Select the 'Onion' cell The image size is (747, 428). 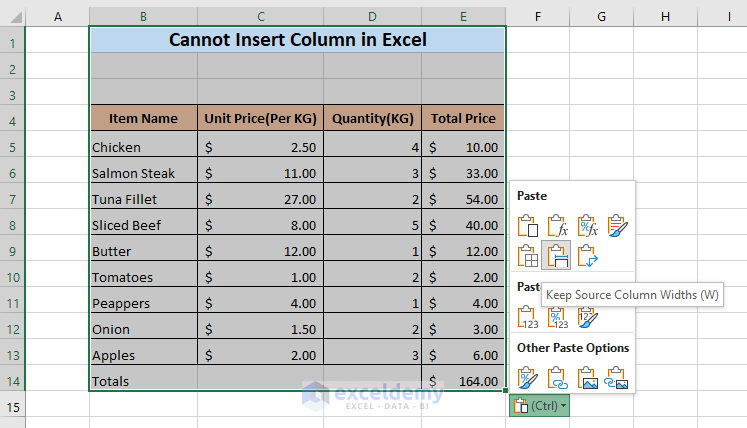tap(143, 326)
